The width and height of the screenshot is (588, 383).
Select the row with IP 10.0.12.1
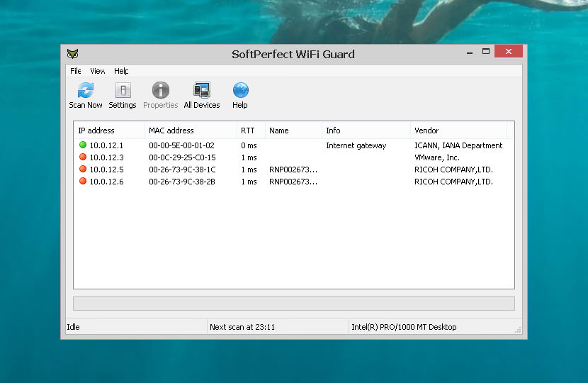click(x=293, y=145)
